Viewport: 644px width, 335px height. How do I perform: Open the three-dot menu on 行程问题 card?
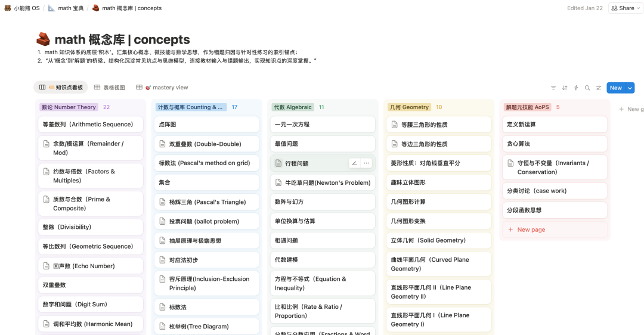(x=366, y=163)
